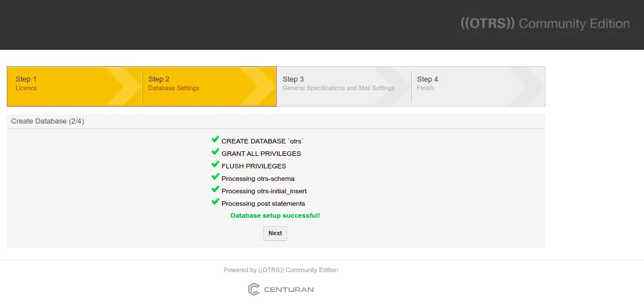Select Step 3 General Specifications and Mail Settings
The width and height of the screenshot is (644, 305).
point(344,86)
